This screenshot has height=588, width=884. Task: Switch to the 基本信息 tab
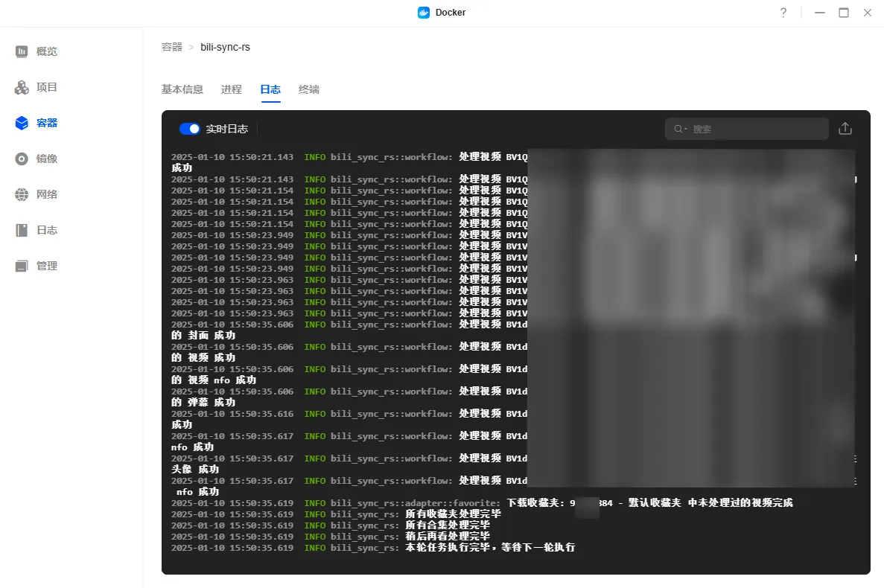pyautogui.click(x=182, y=89)
